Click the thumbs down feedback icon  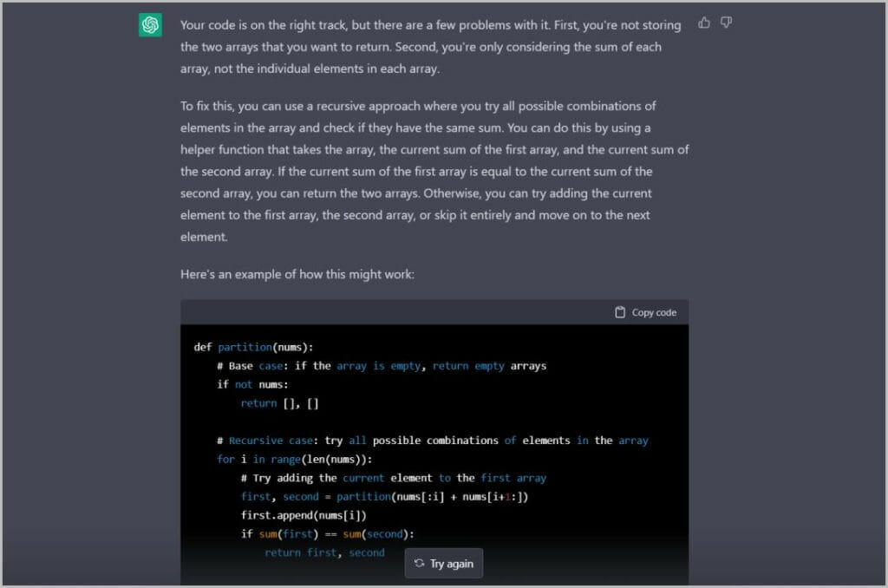click(727, 23)
